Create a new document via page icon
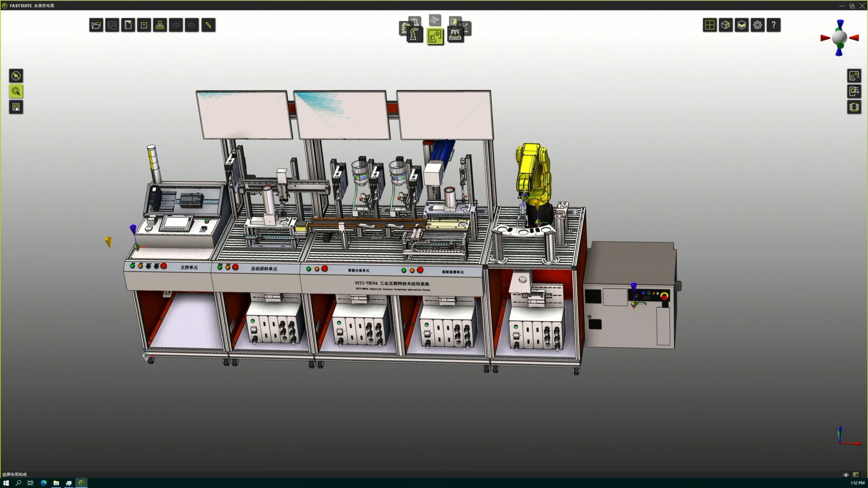Image resolution: width=868 pixels, height=488 pixels. [128, 25]
